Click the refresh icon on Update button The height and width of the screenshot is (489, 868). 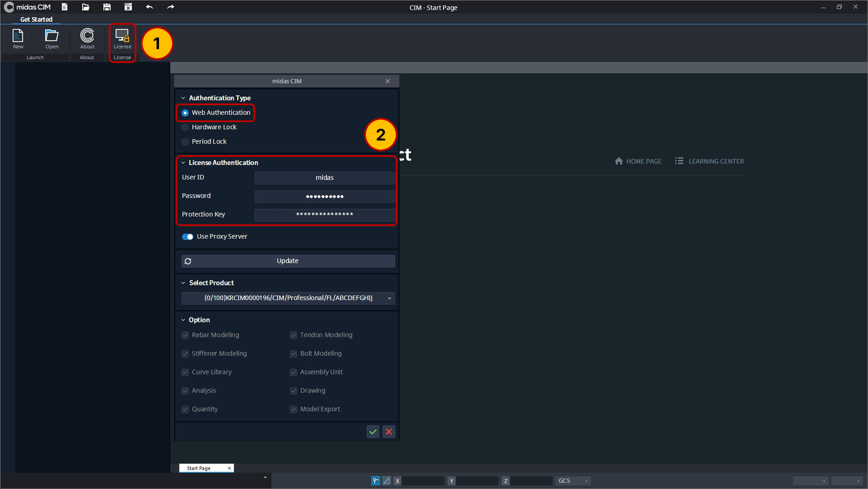(188, 261)
